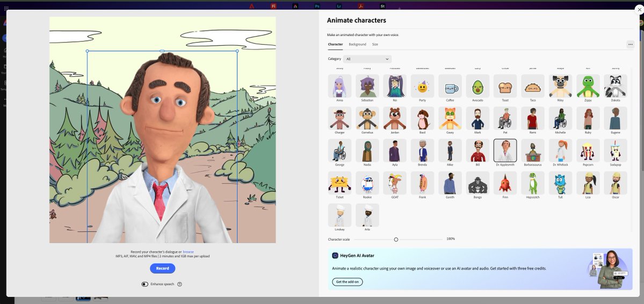Viewport: 644px width, 304px height.
Task: Select the Bill mustache character
Action: point(477,150)
